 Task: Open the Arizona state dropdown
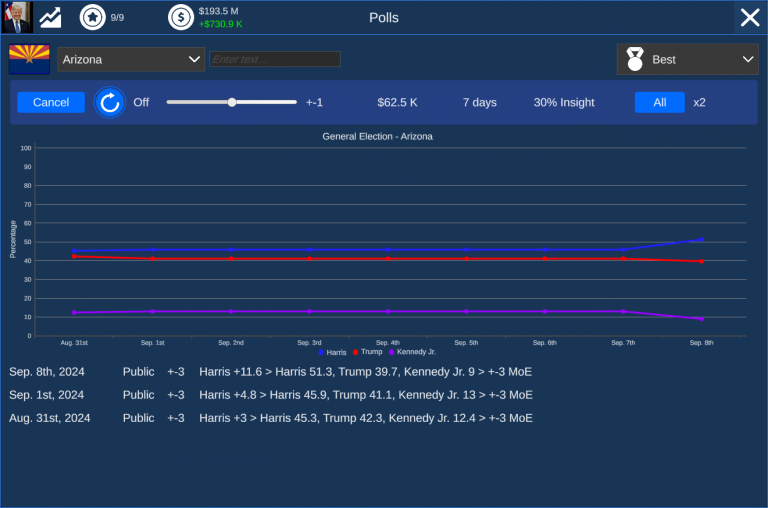[131, 60]
